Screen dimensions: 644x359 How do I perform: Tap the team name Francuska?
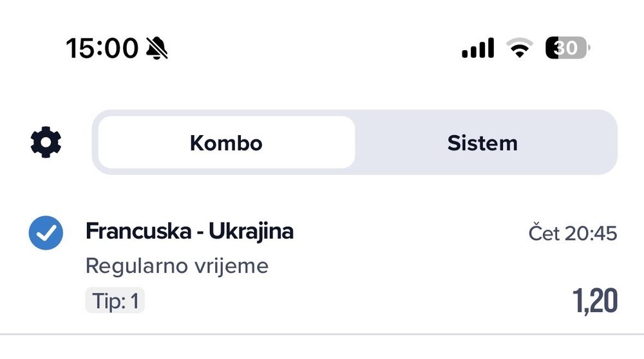(x=139, y=231)
